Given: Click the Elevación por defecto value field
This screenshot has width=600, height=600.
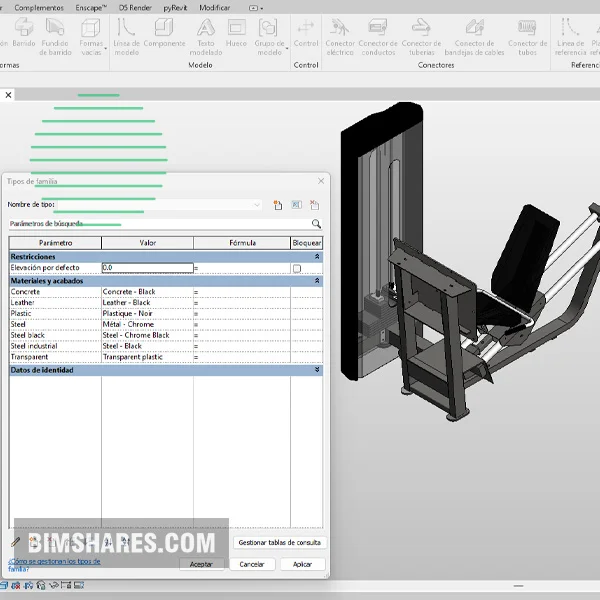Looking at the screenshot, I should (146, 268).
